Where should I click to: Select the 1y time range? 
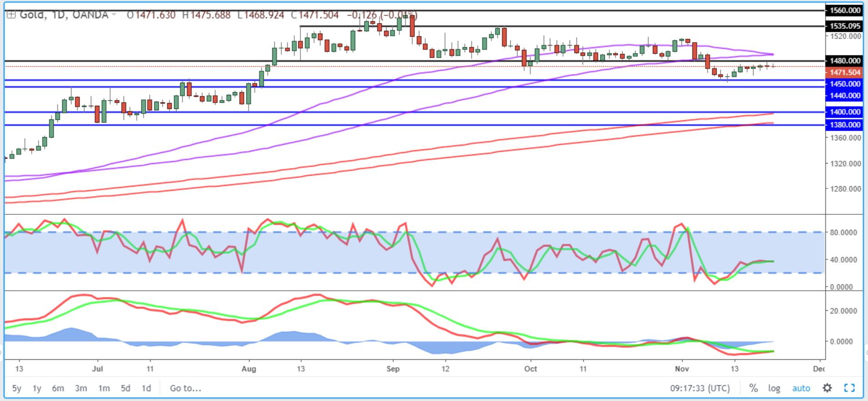[37, 388]
